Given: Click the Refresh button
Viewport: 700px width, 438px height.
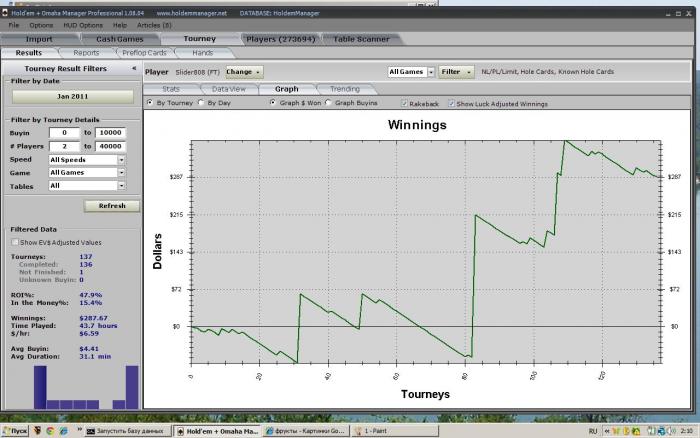Looking at the screenshot, I should click(x=112, y=206).
